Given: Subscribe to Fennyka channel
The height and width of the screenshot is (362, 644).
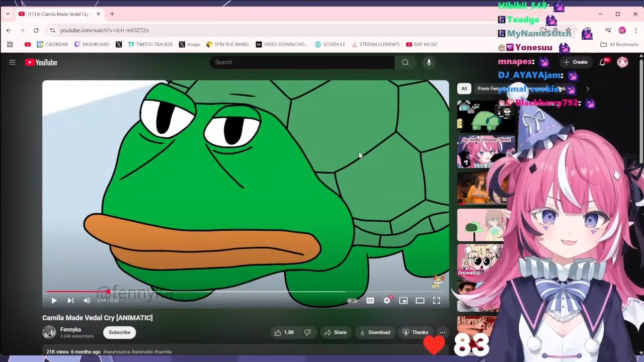Looking at the screenshot, I should 120,332.
